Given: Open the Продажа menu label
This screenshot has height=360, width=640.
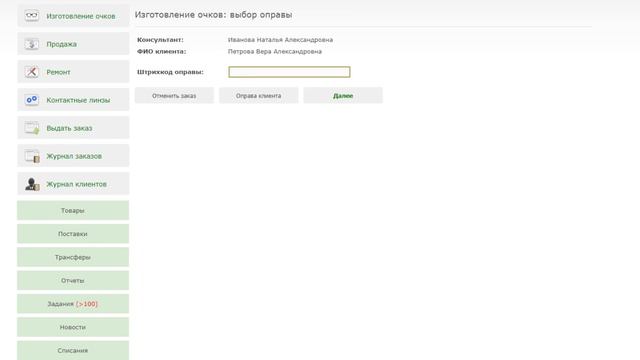Looking at the screenshot, I should (x=61, y=44).
